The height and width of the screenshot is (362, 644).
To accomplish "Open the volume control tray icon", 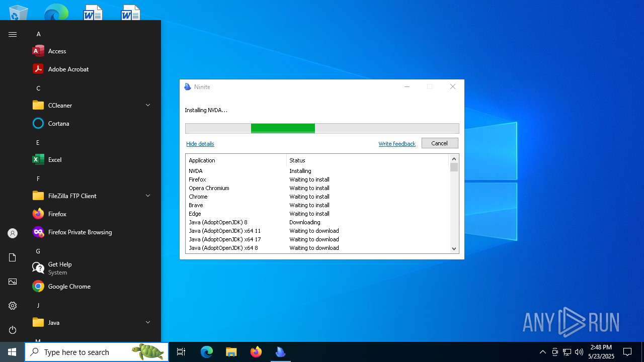I will pyautogui.click(x=579, y=352).
